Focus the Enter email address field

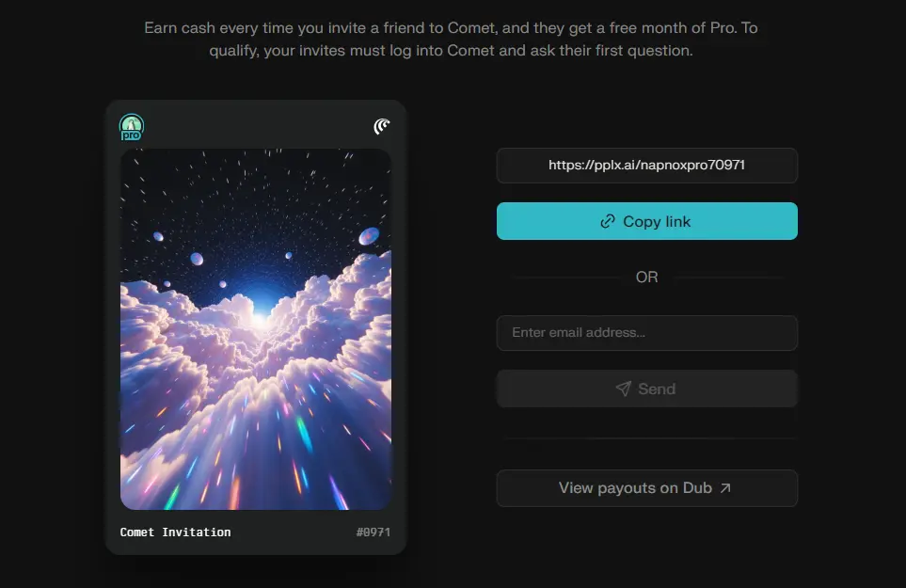(x=646, y=333)
